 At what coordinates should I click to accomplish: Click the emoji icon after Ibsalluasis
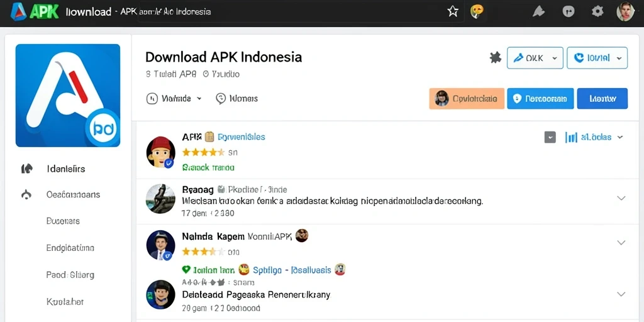pyautogui.click(x=340, y=269)
